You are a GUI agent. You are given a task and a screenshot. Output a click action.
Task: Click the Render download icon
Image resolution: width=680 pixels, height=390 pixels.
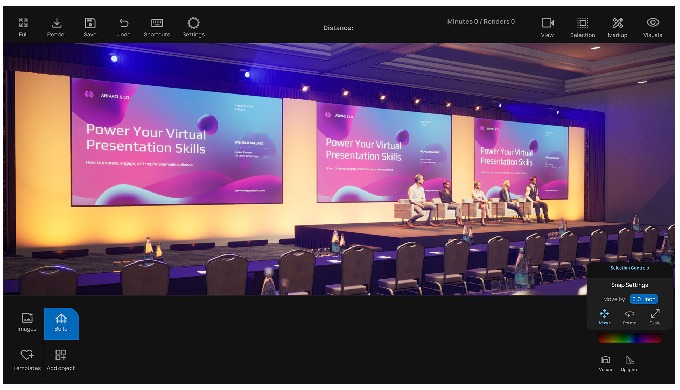tap(56, 23)
